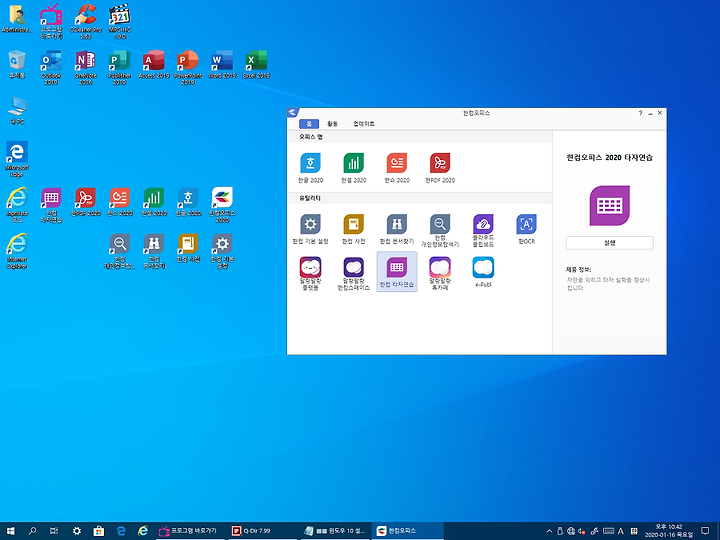Switch to 프로그램 바로가기 taskbar button

[189, 531]
